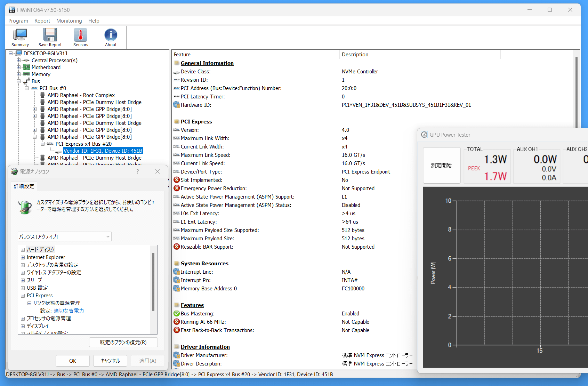Expand the Central Processor(s) node

(19, 61)
